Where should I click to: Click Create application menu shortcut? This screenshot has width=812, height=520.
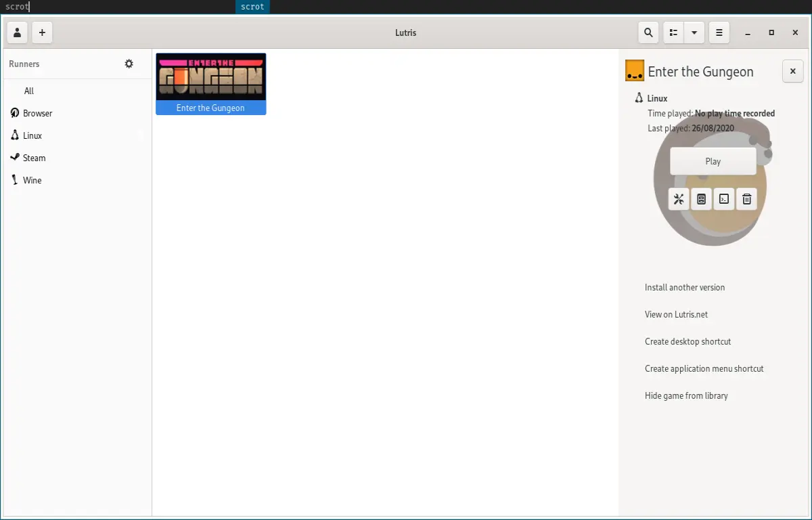[x=704, y=368]
